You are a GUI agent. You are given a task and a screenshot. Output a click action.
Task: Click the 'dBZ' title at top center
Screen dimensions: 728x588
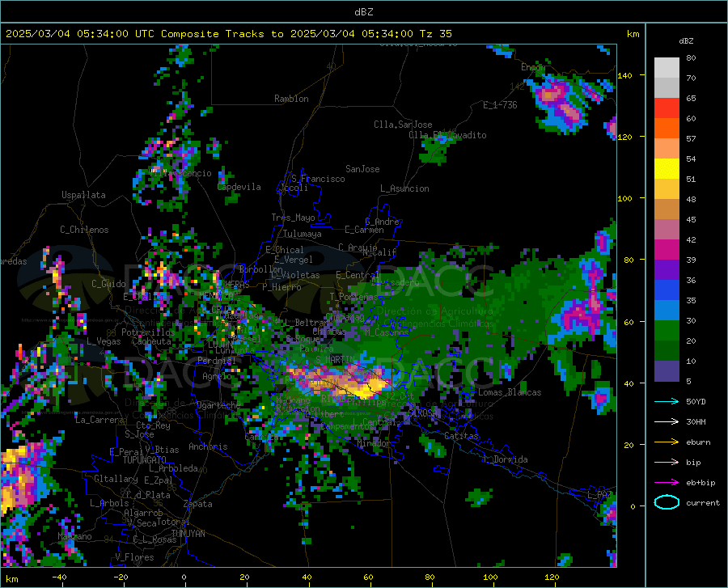click(x=363, y=11)
